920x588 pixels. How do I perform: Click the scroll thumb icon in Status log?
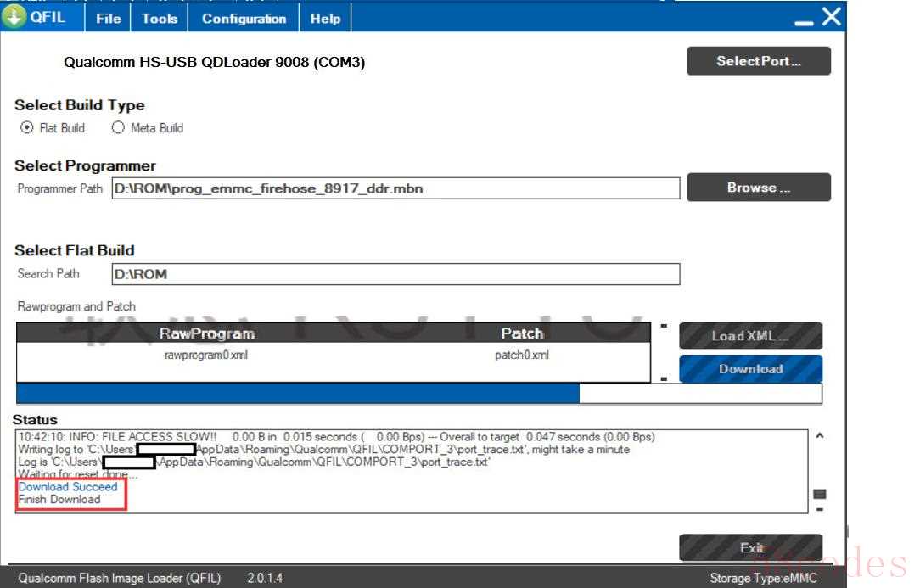click(820, 494)
